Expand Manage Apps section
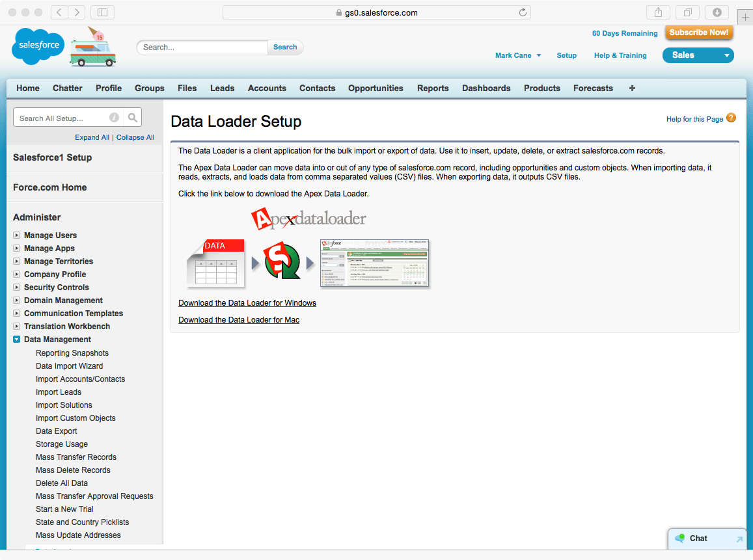Image resolution: width=753 pixels, height=560 pixels. pos(17,248)
